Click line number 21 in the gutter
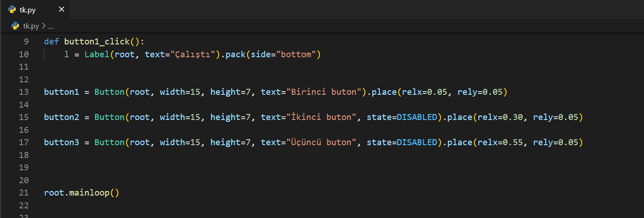This screenshot has height=218, width=644. (24, 193)
